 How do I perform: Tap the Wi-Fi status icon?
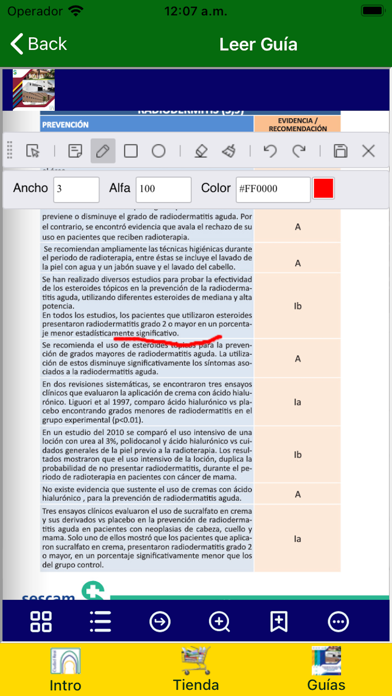[x=76, y=11]
